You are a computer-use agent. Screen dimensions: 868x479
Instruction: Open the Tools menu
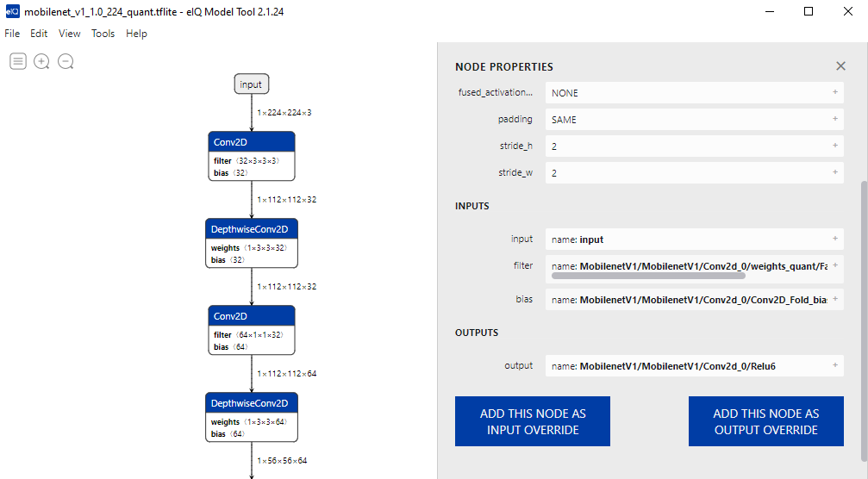103,34
